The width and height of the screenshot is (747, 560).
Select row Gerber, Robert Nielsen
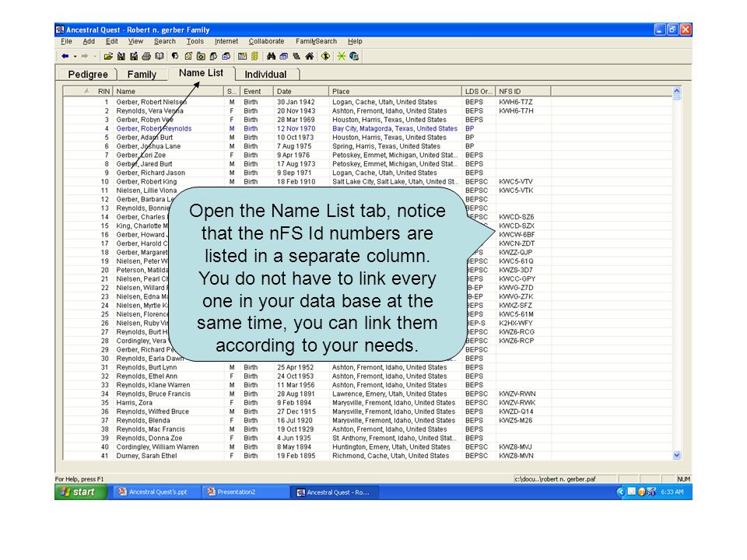366,102
